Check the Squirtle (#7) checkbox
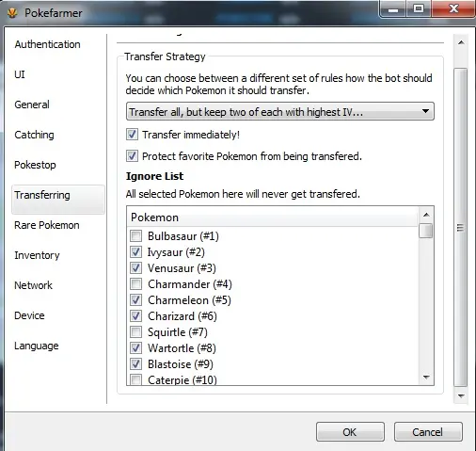 pyautogui.click(x=135, y=331)
